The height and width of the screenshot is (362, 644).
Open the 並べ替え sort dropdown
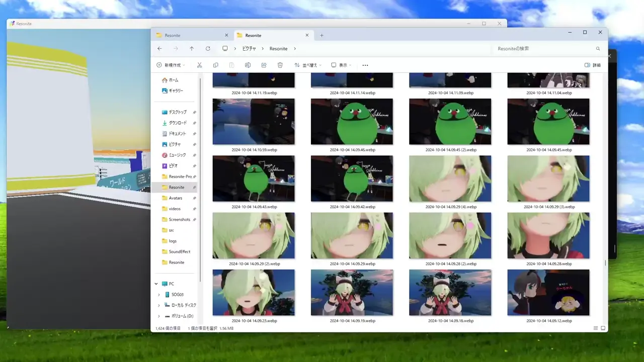(x=308, y=65)
